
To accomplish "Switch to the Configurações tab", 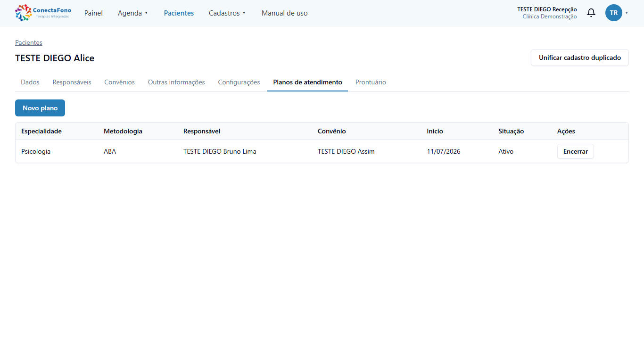I will point(239,82).
